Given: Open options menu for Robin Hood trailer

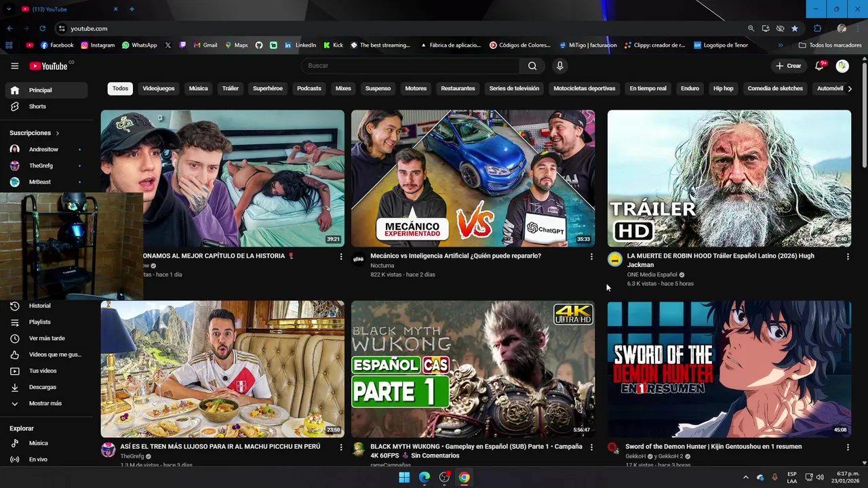Looking at the screenshot, I should (848, 257).
